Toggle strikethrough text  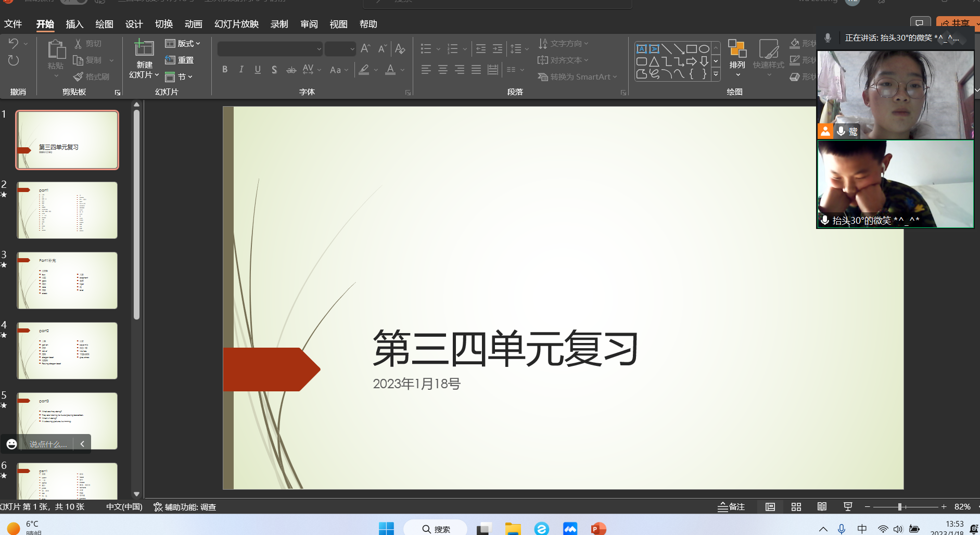[291, 70]
